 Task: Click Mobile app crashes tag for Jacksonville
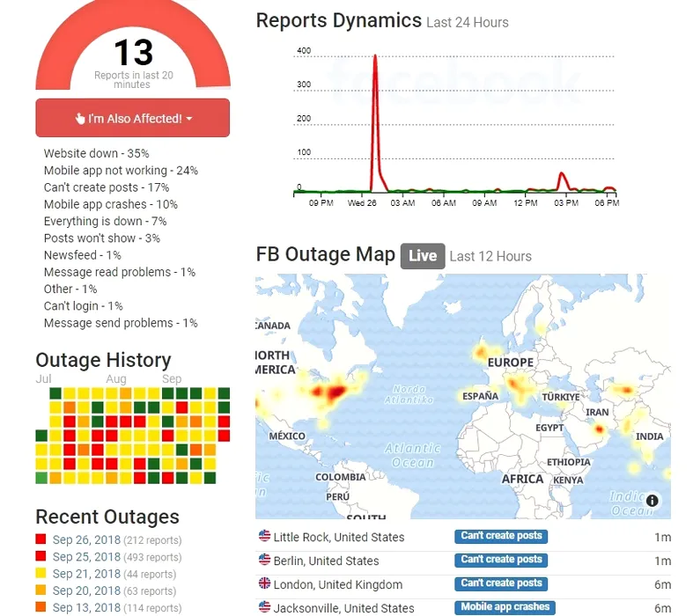pos(505,607)
